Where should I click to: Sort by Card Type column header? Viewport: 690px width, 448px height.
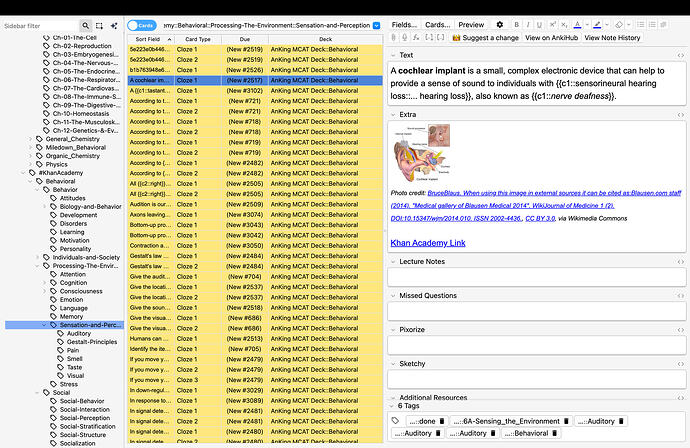pos(198,39)
